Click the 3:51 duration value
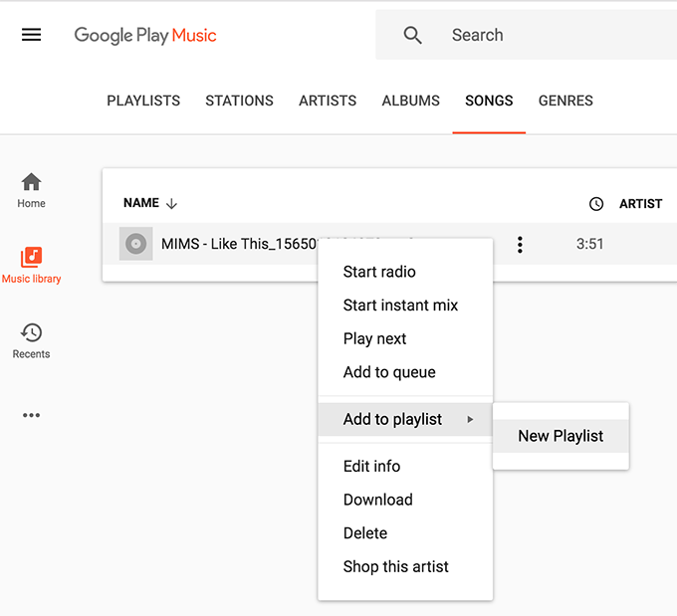Screen dimensions: 677x616 click(x=589, y=244)
